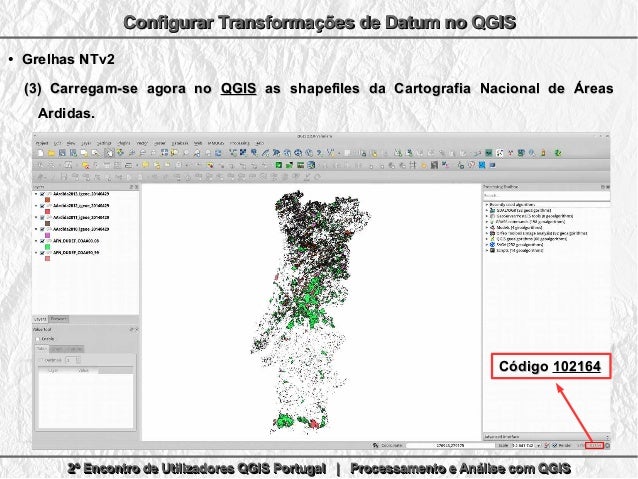Select the Zoom In tool
638x479 pixels.
pyautogui.click(x=131, y=153)
